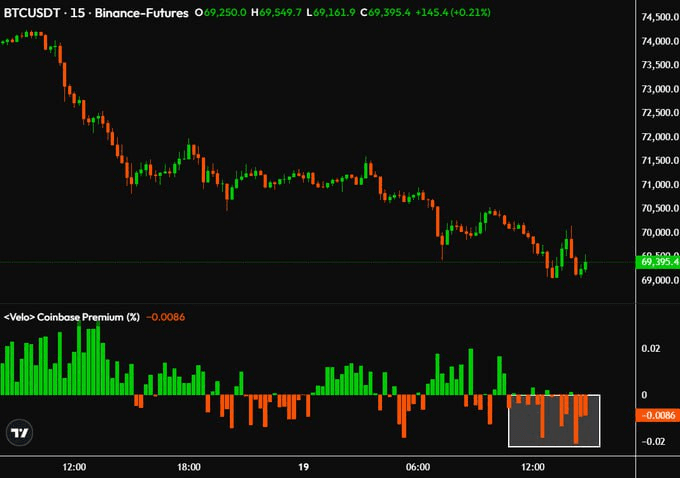The height and width of the screenshot is (478, 680).
Task: Click the TradingView logo icon
Action: (19, 432)
